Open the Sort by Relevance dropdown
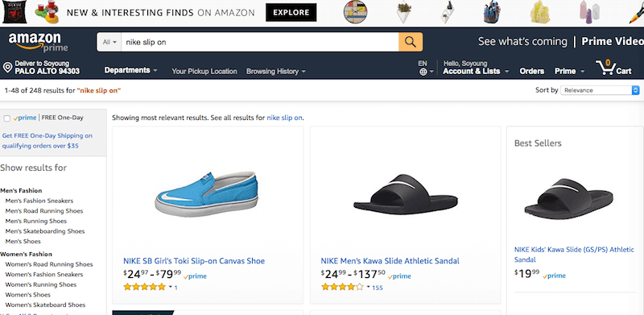The width and height of the screenshot is (644, 315). [x=600, y=90]
